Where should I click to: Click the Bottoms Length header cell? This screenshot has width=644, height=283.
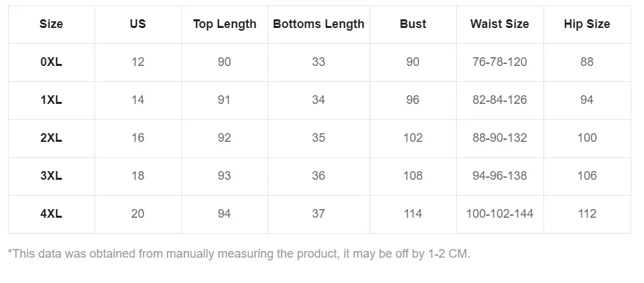(318, 24)
